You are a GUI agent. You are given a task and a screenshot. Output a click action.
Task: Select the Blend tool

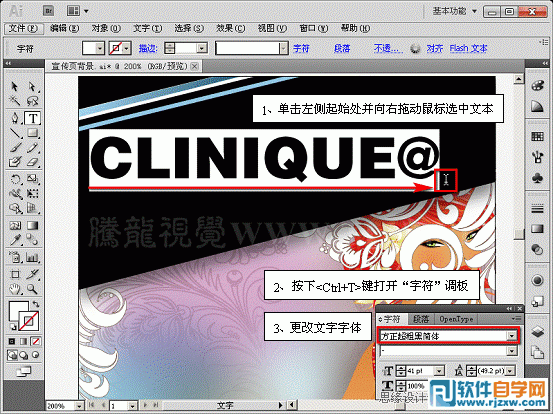[x=32, y=240]
